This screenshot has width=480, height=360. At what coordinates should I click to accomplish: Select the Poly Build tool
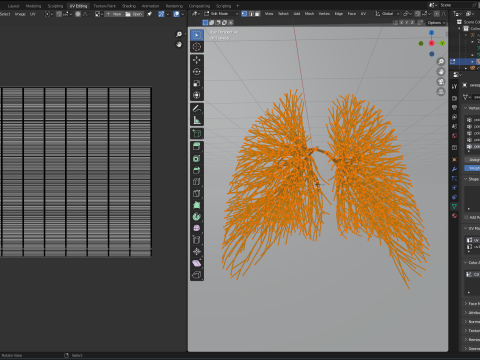[x=197, y=205]
